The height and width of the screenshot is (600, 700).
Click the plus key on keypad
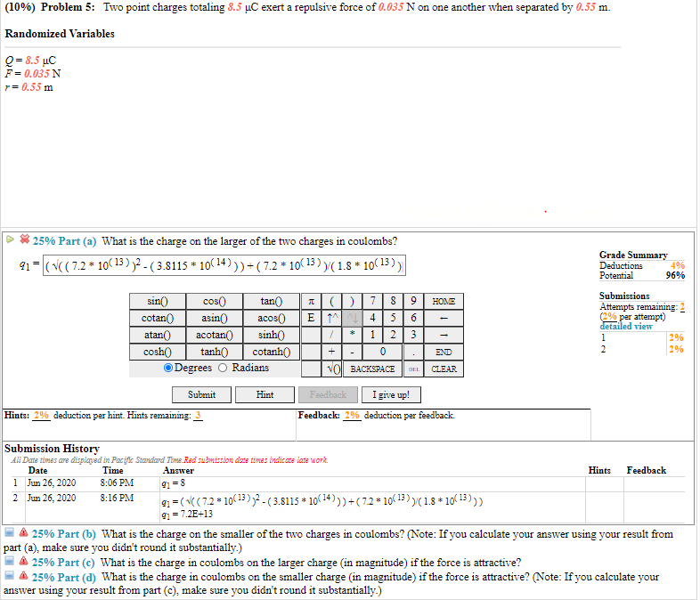331,352
